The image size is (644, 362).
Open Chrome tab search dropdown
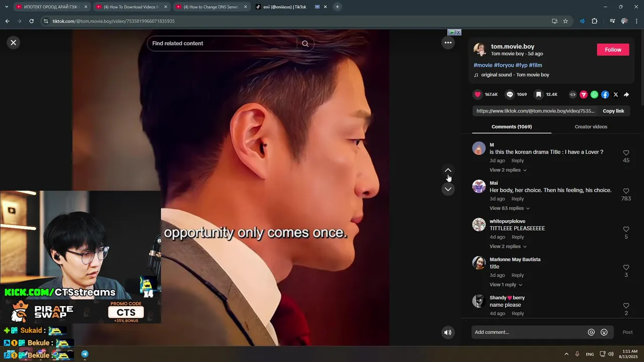pos(7,7)
